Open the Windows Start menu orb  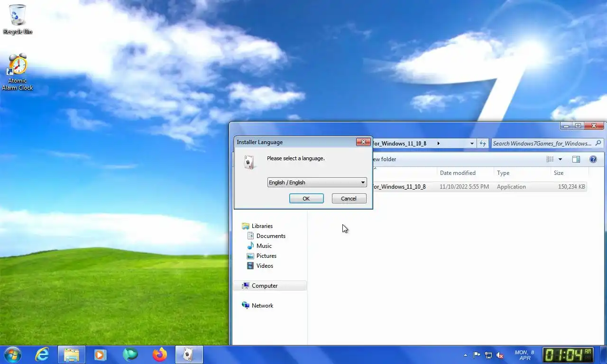[x=12, y=355]
